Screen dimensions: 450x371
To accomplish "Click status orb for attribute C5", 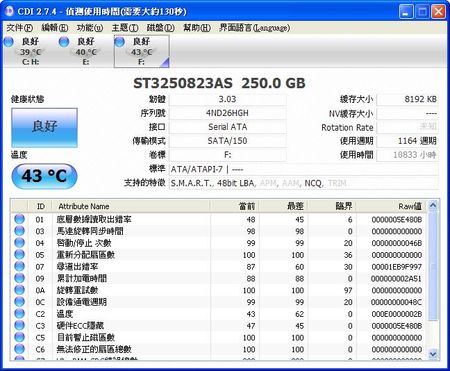I will (20, 337).
